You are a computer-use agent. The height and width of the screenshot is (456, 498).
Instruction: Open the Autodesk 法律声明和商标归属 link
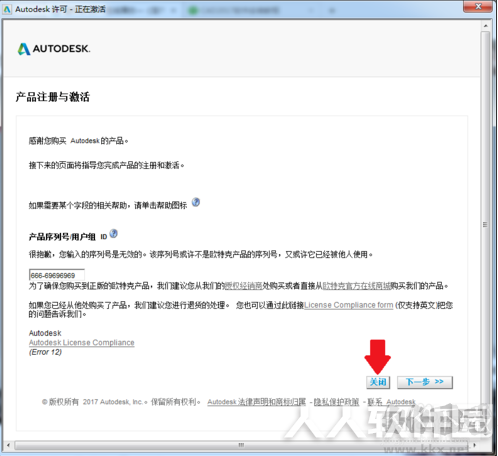tap(256, 402)
